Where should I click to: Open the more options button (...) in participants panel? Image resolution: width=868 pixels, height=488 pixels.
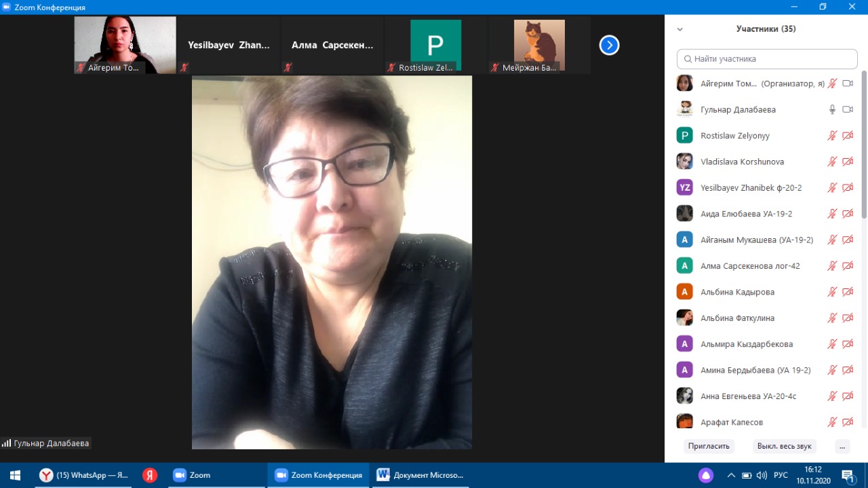pos(842,446)
